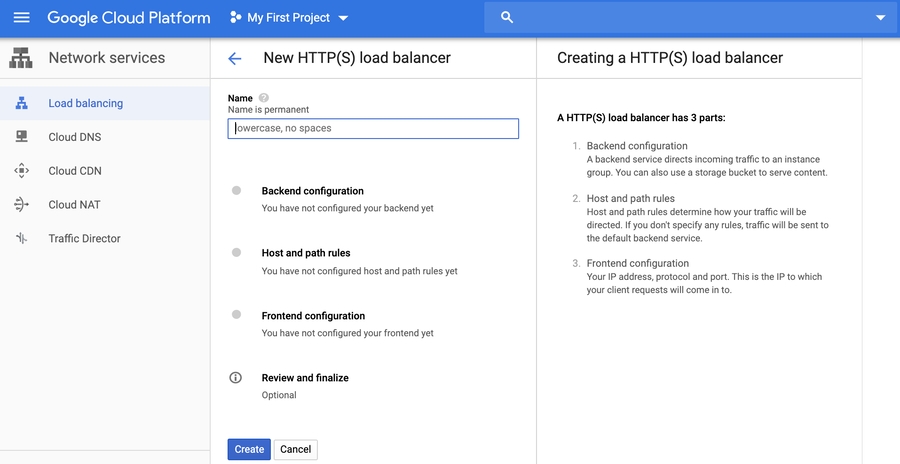Viewport: 900px width, 464px height.
Task: Click the Traffic Director sidebar icon
Action: (x=22, y=239)
